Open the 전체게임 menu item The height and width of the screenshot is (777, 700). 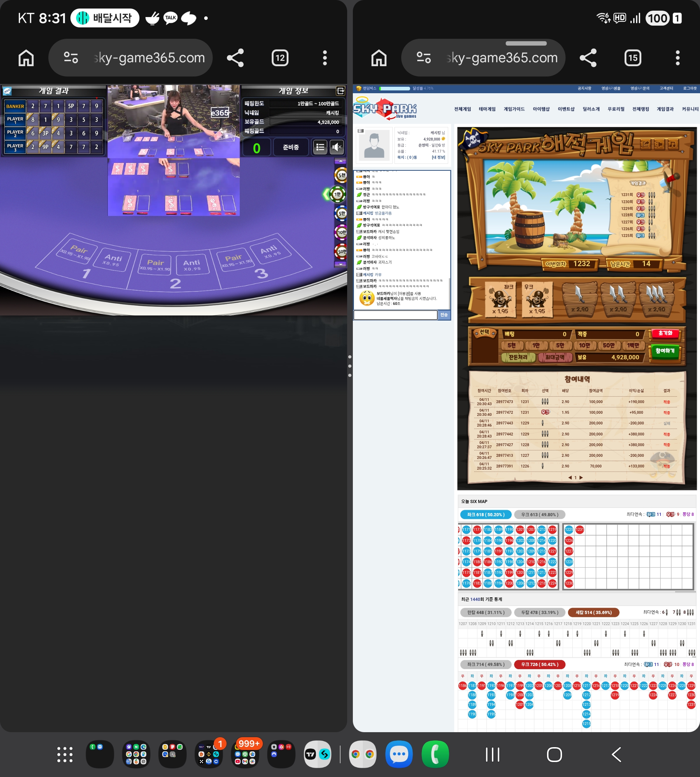click(462, 109)
